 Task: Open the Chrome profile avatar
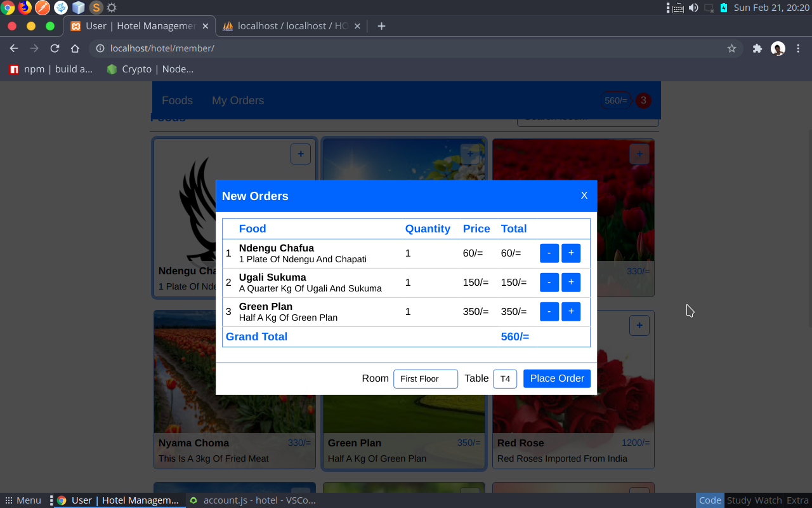[x=777, y=48]
